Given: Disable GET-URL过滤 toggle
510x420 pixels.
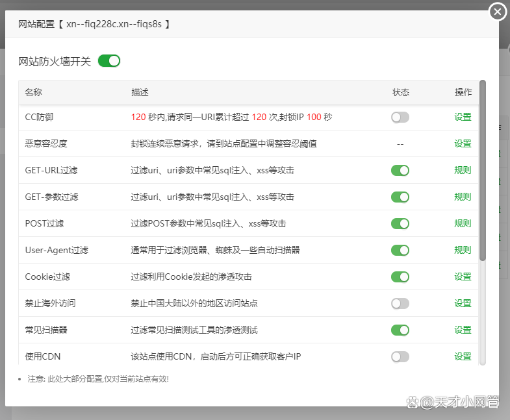Looking at the screenshot, I should pos(400,171).
